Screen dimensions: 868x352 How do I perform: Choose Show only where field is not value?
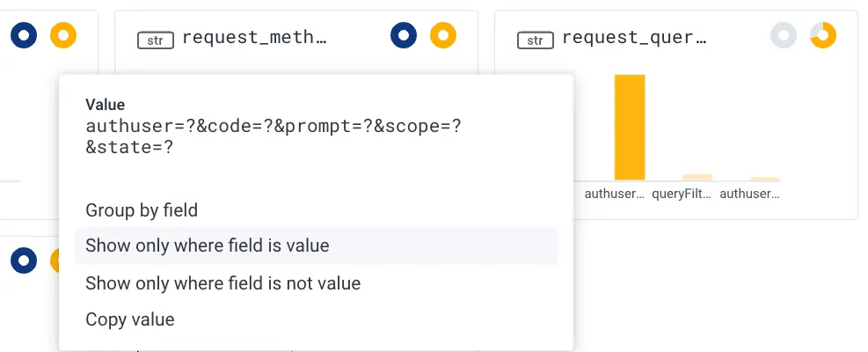coord(223,283)
